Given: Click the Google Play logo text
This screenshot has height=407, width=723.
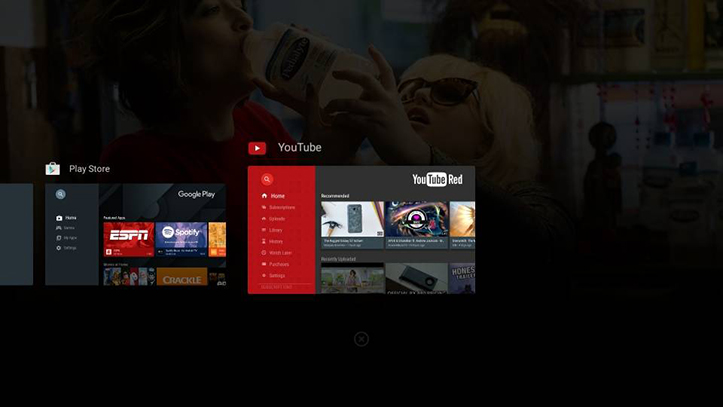Looking at the screenshot, I should (196, 194).
